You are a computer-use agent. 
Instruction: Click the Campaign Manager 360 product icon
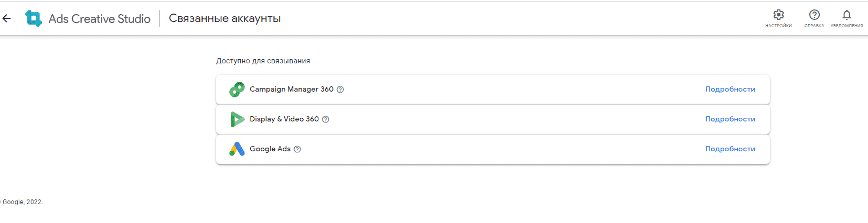point(237,90)
